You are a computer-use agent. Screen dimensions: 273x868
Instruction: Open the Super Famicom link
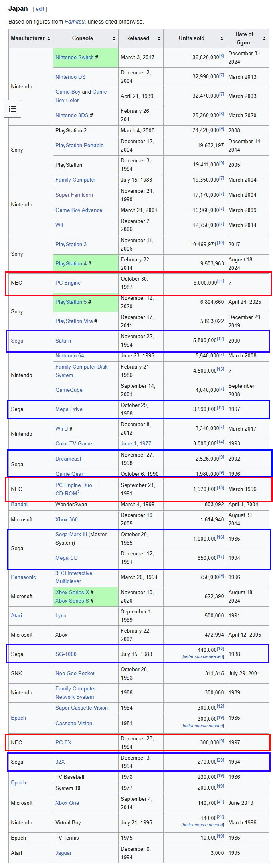(74, 195)
